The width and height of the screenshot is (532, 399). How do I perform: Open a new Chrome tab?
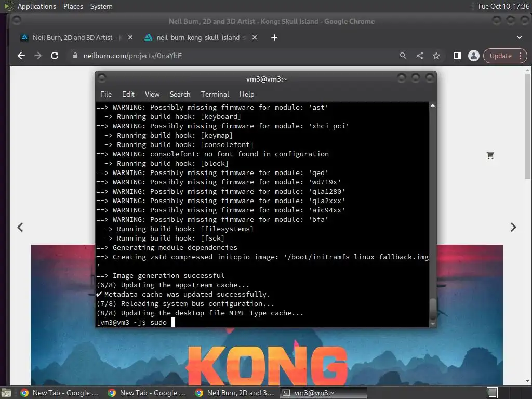[274, 37]
